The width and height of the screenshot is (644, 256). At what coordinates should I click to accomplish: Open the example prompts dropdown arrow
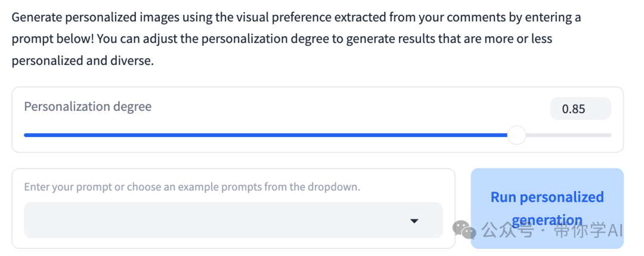click(414, 221)
